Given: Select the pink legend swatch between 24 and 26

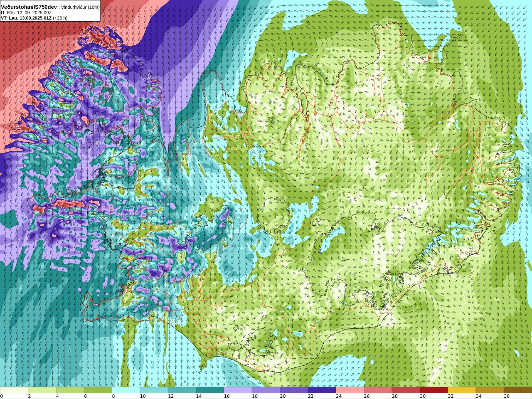Looking at the screenshot, I should coord(350,390).
